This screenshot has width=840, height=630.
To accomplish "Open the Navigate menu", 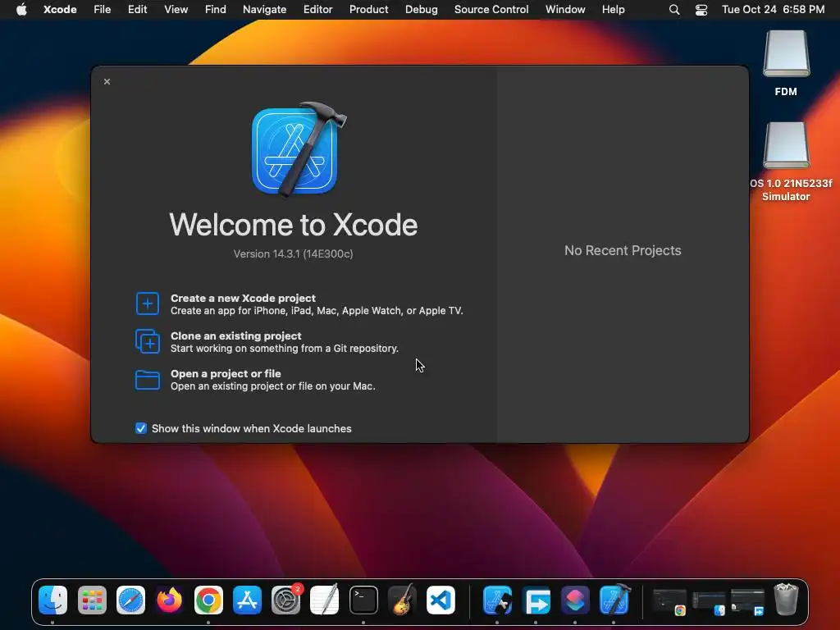I will (x=265, y=10).
